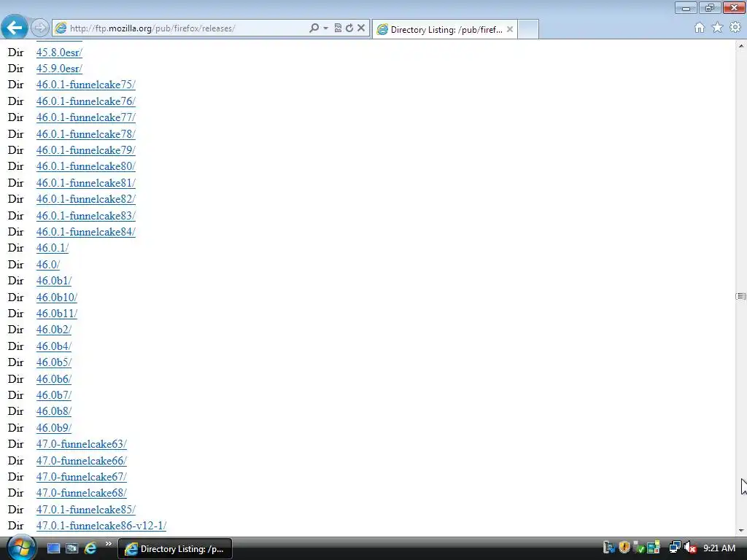The image size is (747, 560).
Task: Click the phone device tray icon
Action: (x=609, y=548)
